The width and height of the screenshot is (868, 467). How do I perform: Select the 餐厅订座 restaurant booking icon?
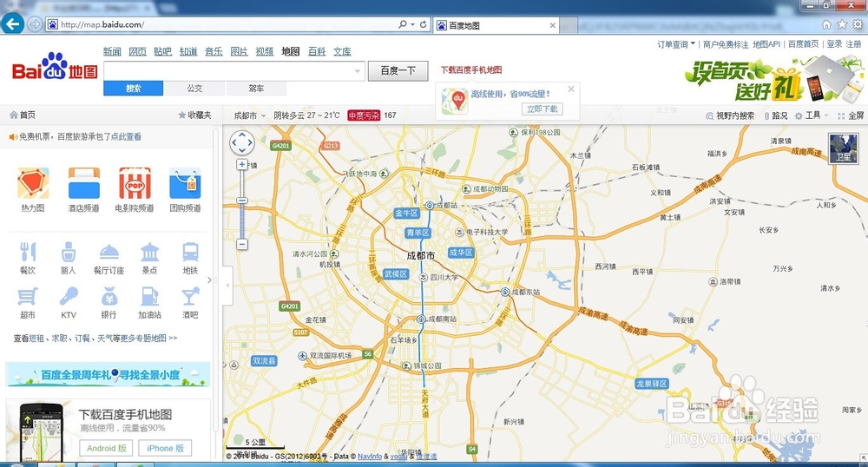click(109, 252)
